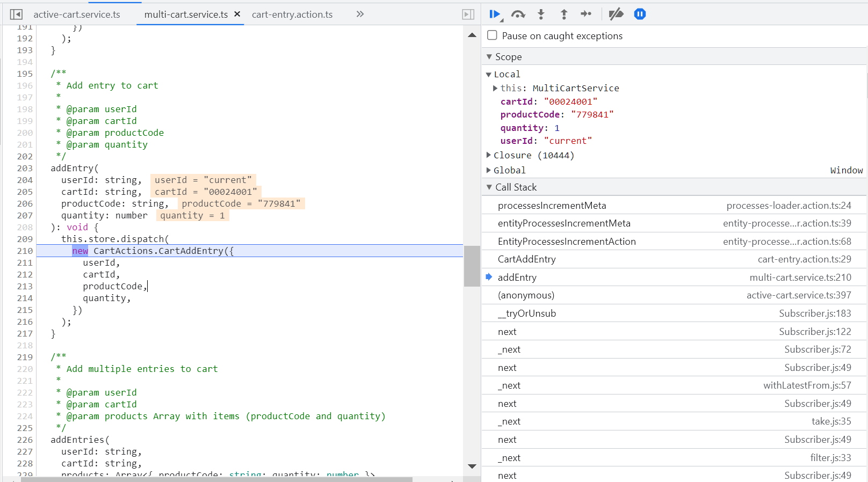Click the Step button with arrow and dot

pyautogui.click(x=586, y=14)
